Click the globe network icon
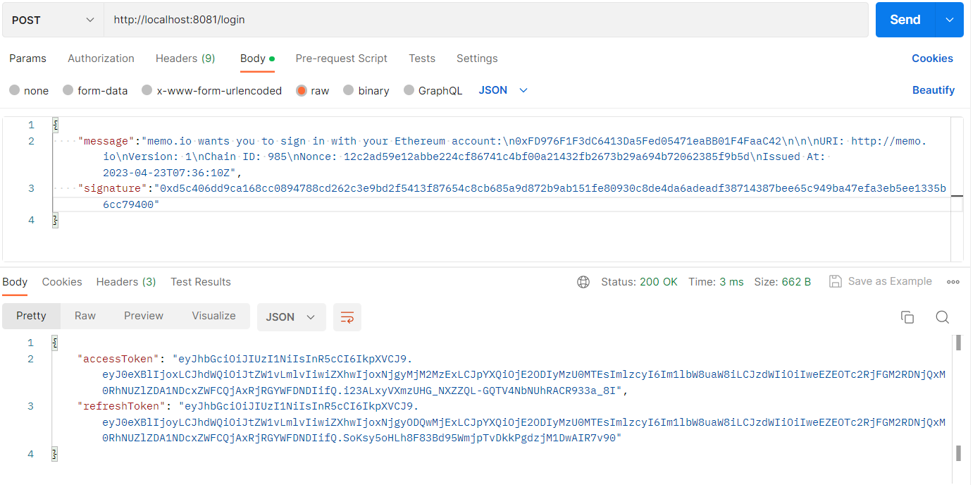Viewport: 980px width, 485px height. 583,282
